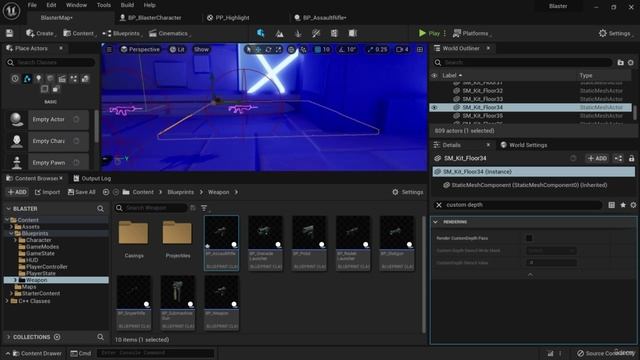Open the Perspective view mode dropdown
Screen dimensions: 640x360
140,49
